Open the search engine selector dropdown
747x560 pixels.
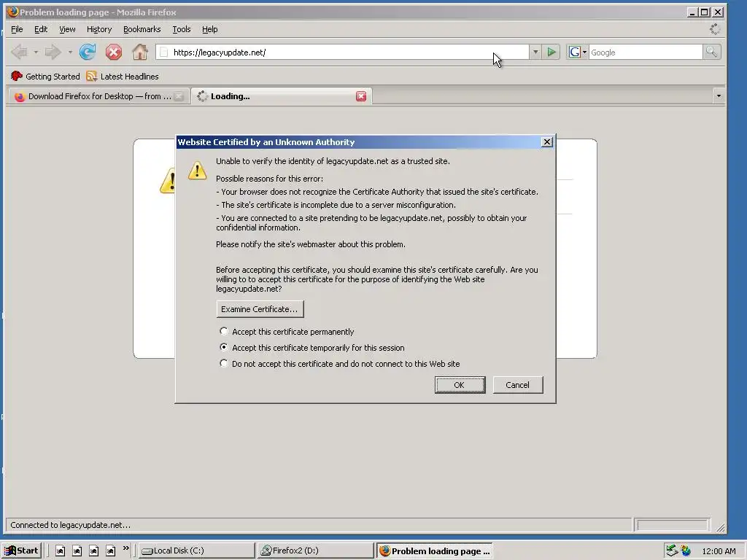(584, 52)
